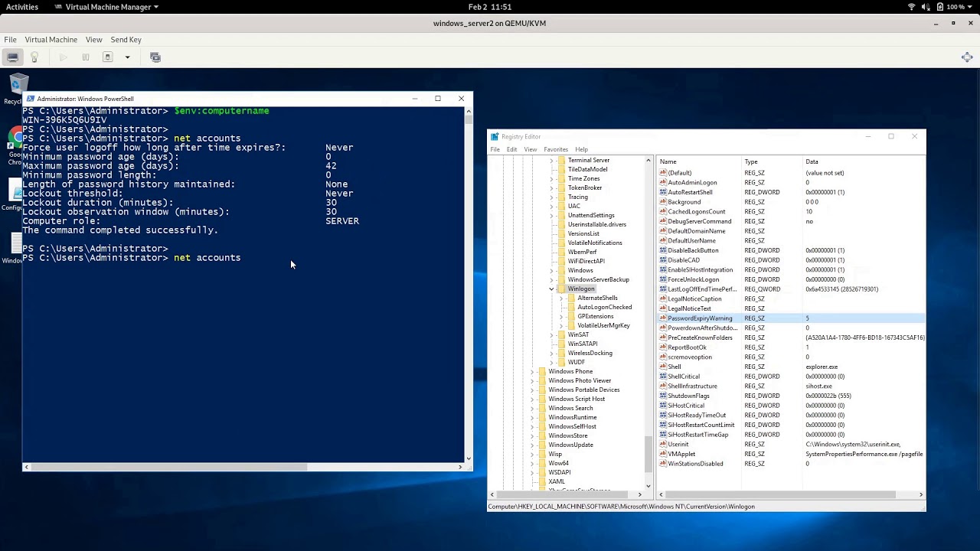
Task: Click the Winlogon folder icon in tree
Action: (x=562, y=289)
